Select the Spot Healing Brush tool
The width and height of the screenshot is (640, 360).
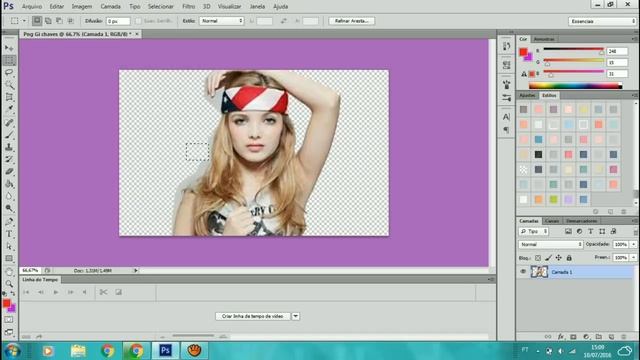coord(9,122)
